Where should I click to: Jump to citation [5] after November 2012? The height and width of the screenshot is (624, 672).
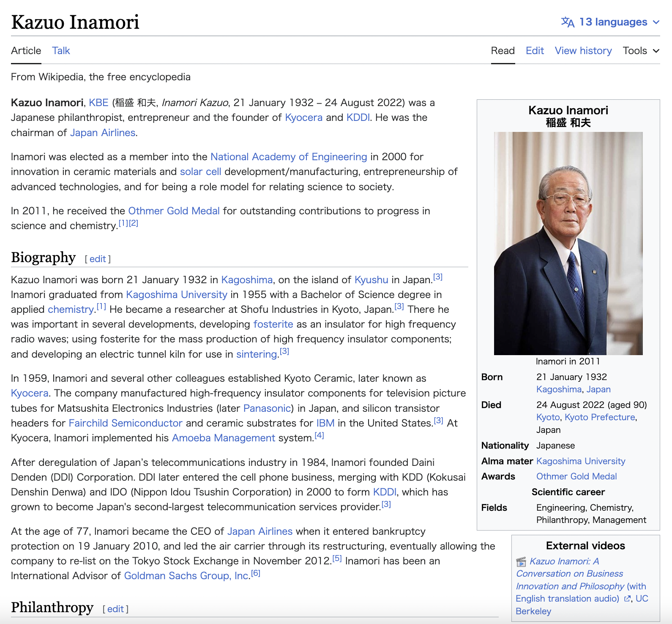click(337, 558)
